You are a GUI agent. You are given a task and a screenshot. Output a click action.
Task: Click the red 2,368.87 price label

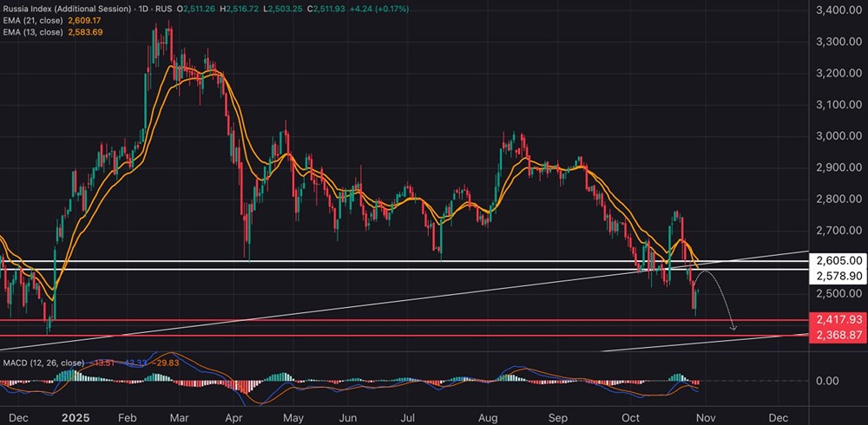838,335
